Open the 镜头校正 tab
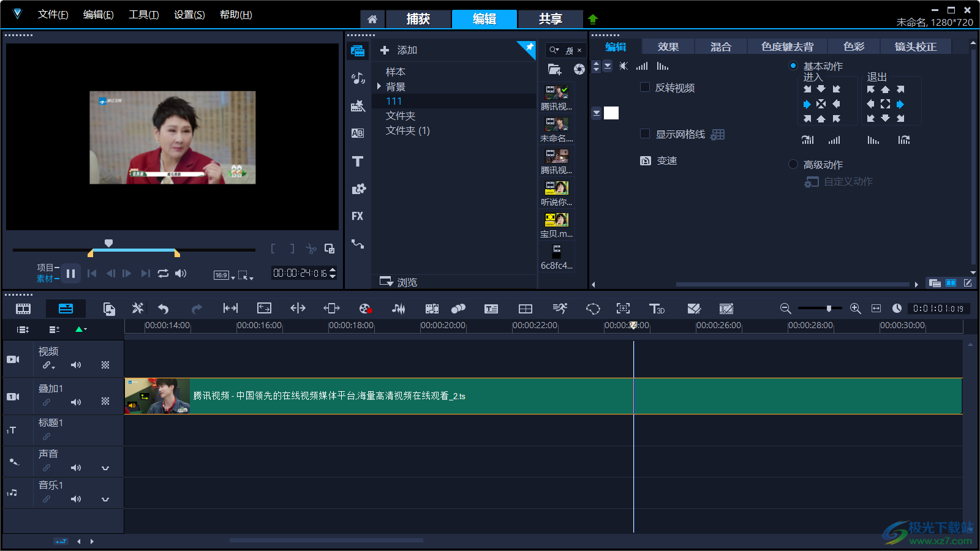The height and width of the screenshot is (551, 980). coord(916,47)
